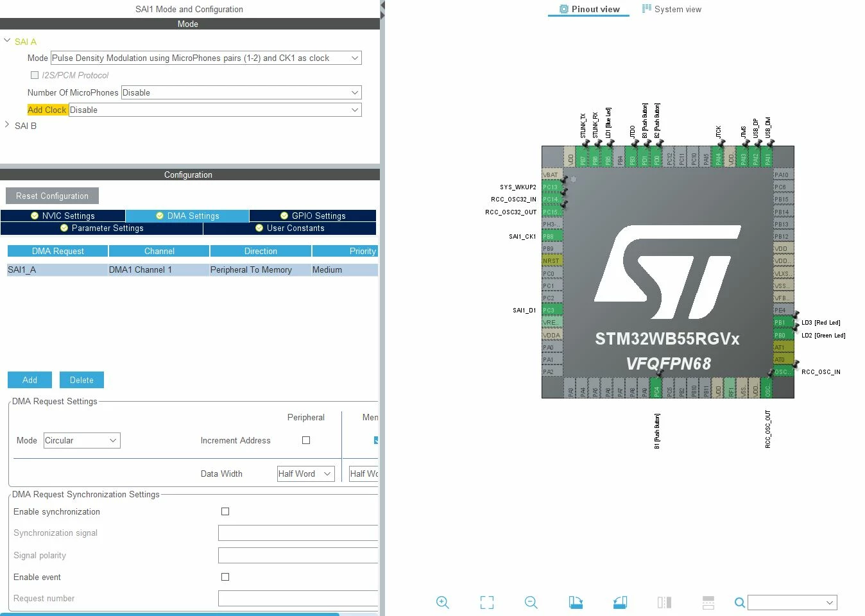Click the Synchronization signal field
Viewport: 865px width, 616px height.
click(298, 533)
